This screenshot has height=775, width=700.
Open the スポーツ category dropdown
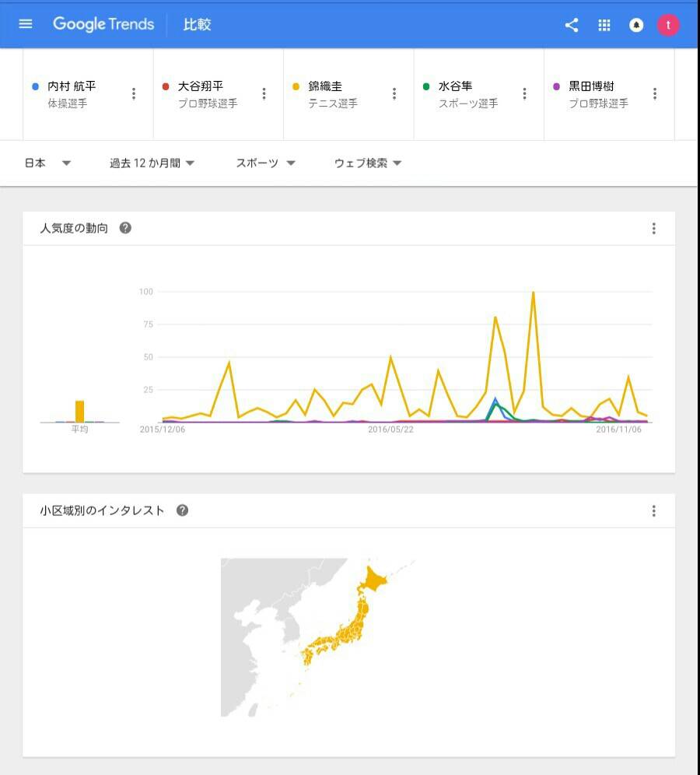coord(265,163)
